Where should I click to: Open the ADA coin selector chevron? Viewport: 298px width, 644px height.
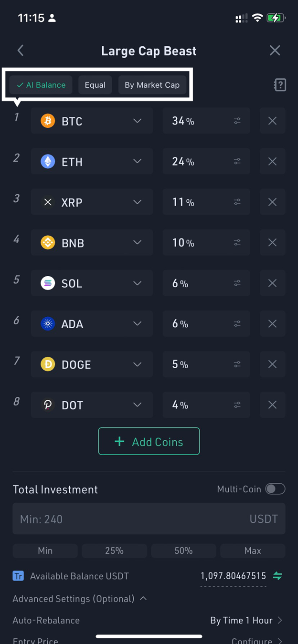pyautogui.click(x=138, y=323)
